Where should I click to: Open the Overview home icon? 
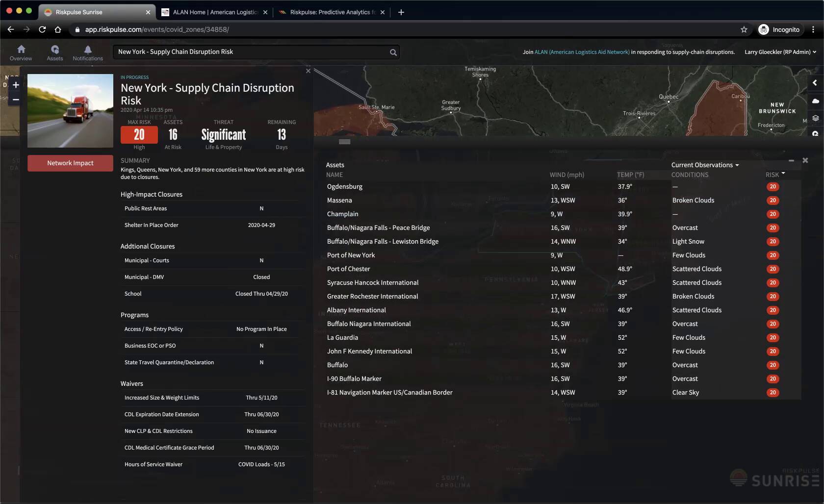click(21, 52)
